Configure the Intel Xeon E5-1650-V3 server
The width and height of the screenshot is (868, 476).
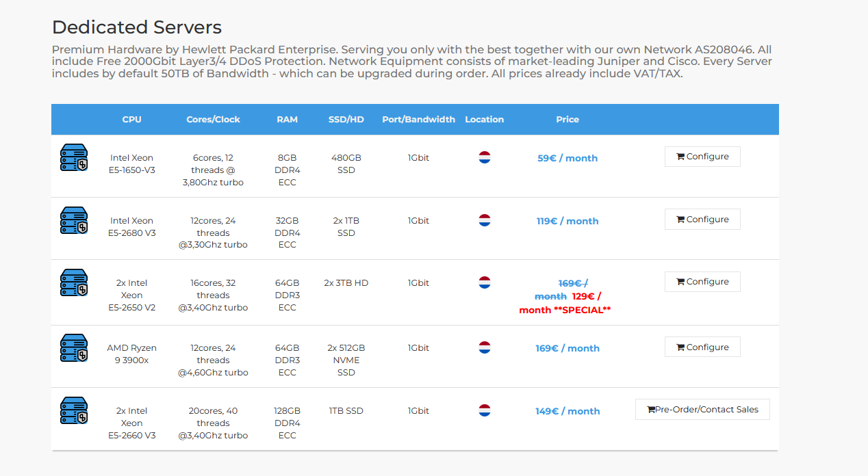pyautogui.click(x=702, y=157)
